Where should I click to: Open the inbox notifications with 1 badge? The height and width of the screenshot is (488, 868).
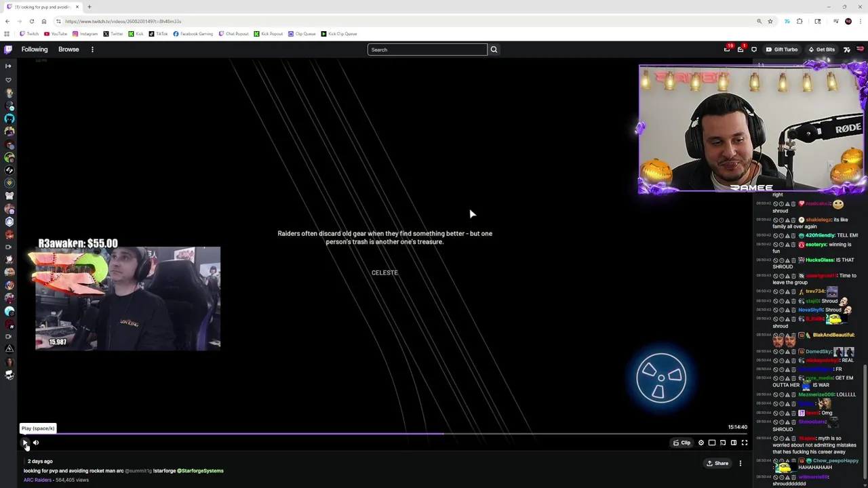(741, 49)
